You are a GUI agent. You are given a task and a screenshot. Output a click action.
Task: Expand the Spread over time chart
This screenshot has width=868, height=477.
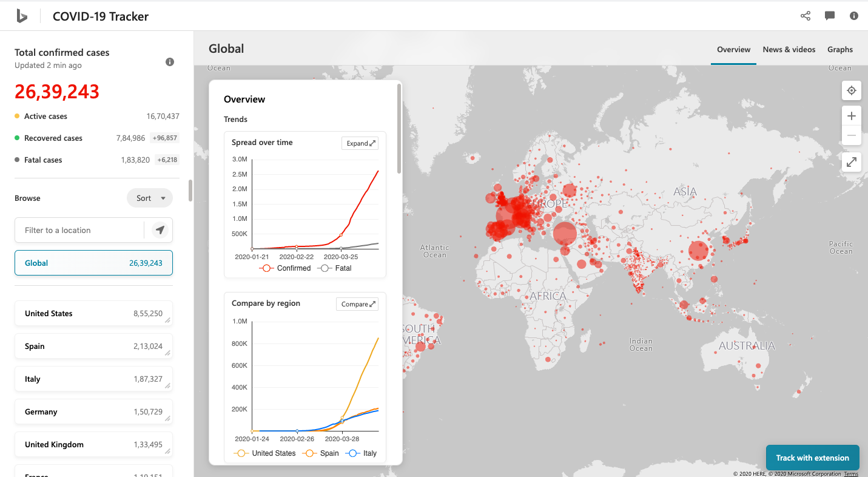pos(360,143)
